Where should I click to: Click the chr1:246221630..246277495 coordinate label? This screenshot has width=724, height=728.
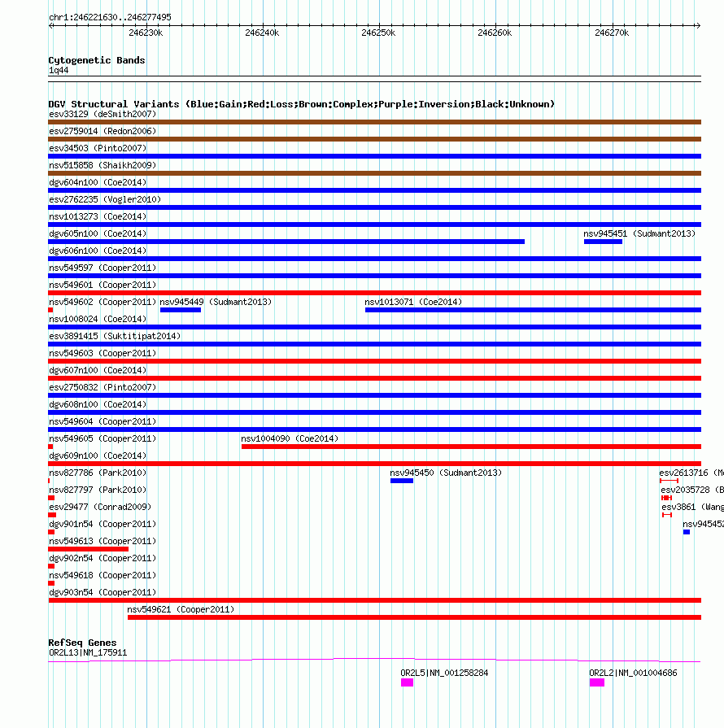click(x=110, y=17)
